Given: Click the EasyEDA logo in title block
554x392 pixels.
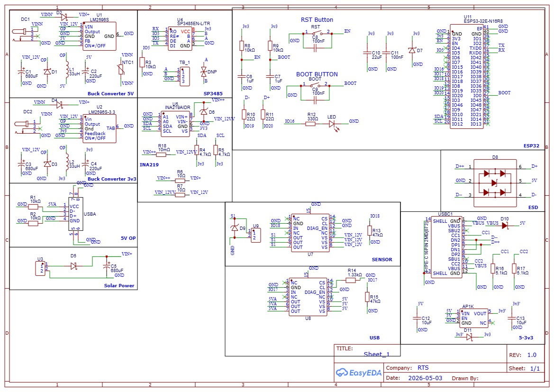Looking at the screenshot, I should 359,373.
